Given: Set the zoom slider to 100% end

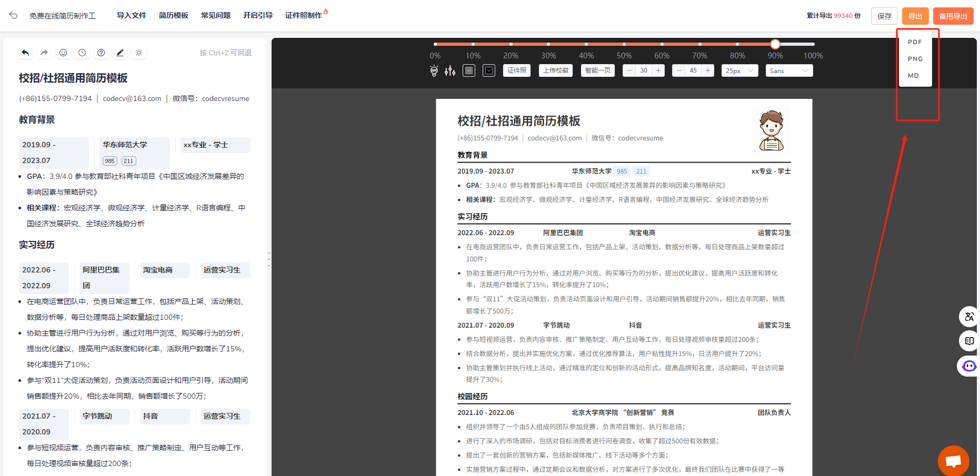Looking at the screenshot, I should [813, 44].
